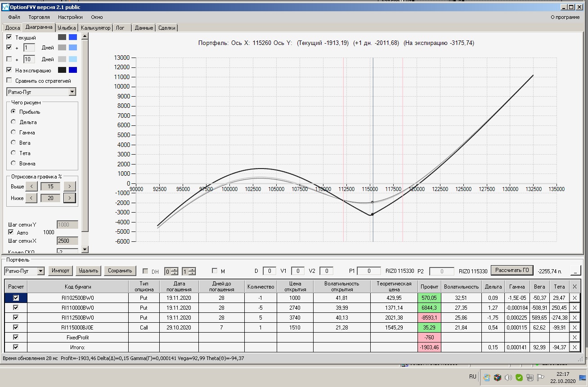Open the Ратио-Пут portfolio dropdown
This screenshot has width=588, height=387.
pyautogui.click(x=41, y=271)
